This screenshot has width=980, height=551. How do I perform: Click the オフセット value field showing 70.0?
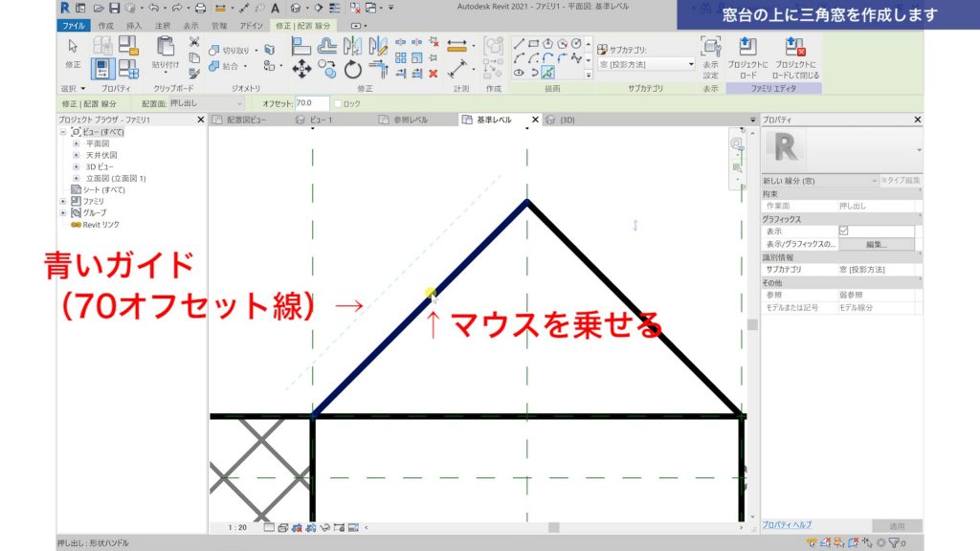pyautogui.click(x=311, y=100)
